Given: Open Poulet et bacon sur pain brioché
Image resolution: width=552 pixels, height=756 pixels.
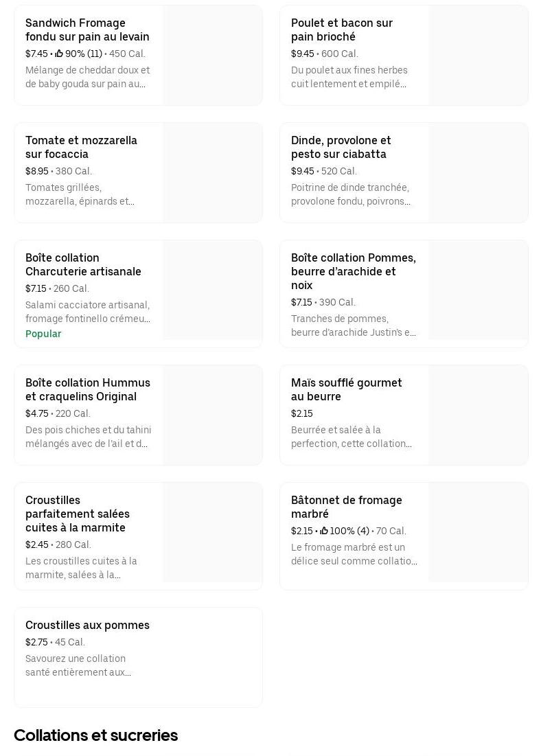Looking at the screenshot, I should click(342, 30).
